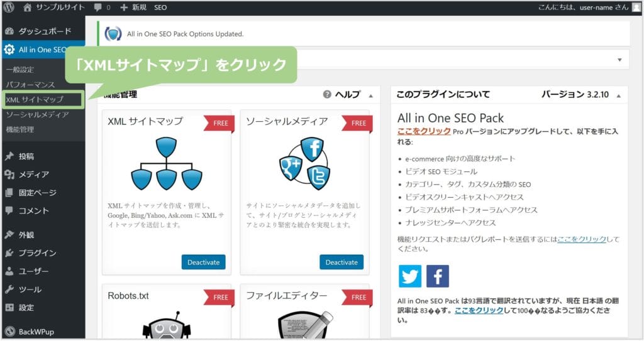644x341 pixels.
Task: Click the WordPress logo in admin bar
Action: point(8,7)
